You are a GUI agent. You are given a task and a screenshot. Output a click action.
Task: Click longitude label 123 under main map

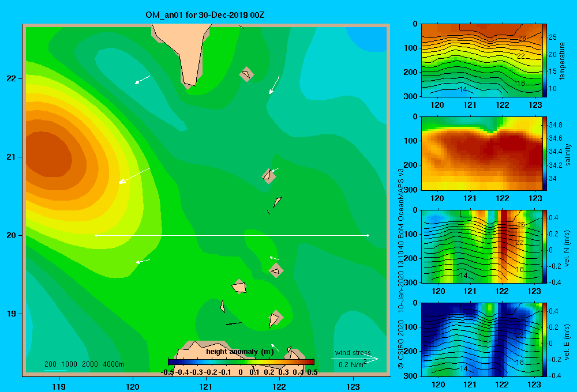[x=353, y=387]
